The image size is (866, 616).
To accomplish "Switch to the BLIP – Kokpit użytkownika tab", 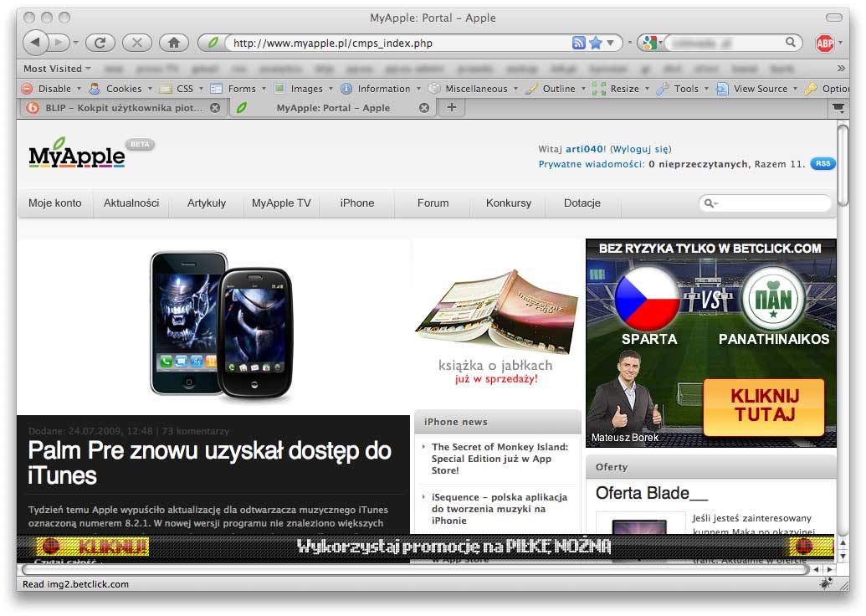I will pos(124,108).
